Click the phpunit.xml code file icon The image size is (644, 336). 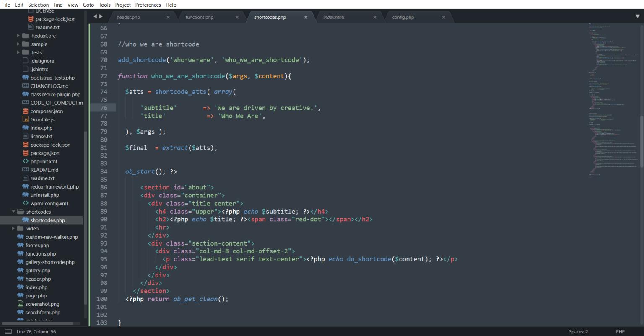click(26, 161)
